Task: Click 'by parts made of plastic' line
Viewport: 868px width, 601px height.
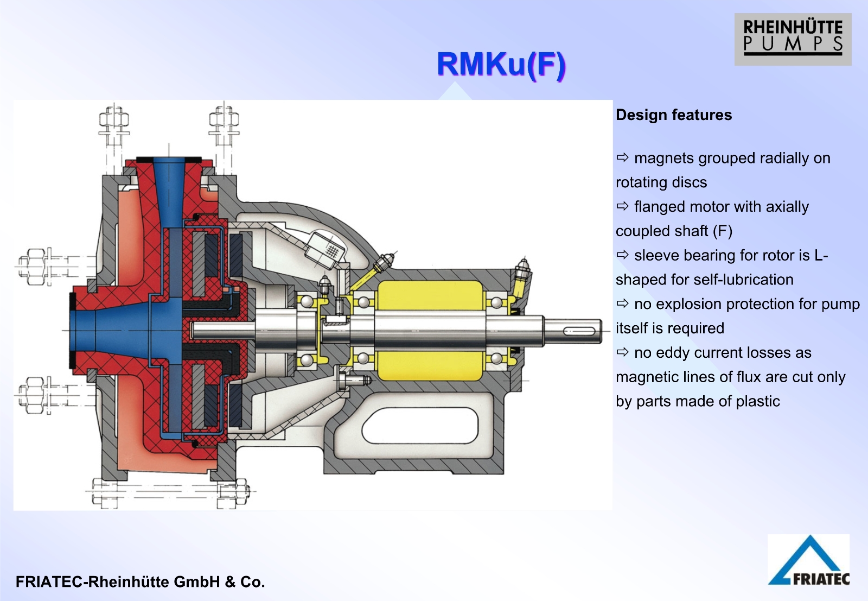Action: click(x=698, y=401)
